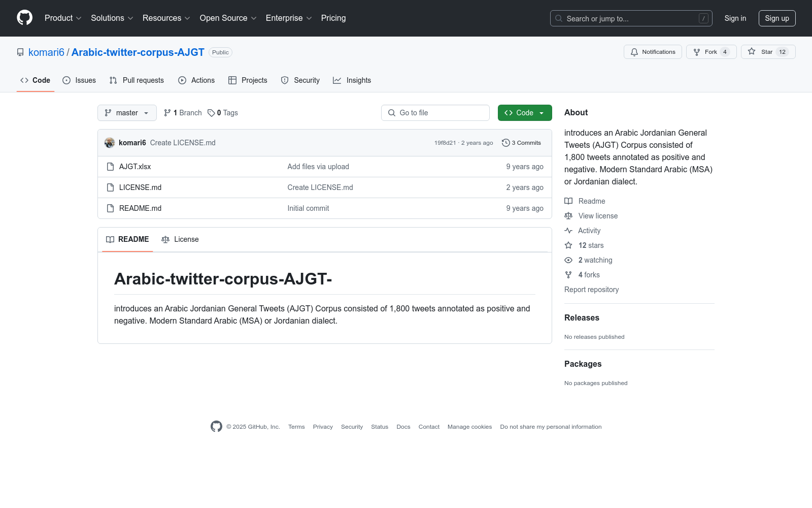This screenshot has width=812, height=508.
Task: Expand the Open Source menu
Action: point(228,18)
